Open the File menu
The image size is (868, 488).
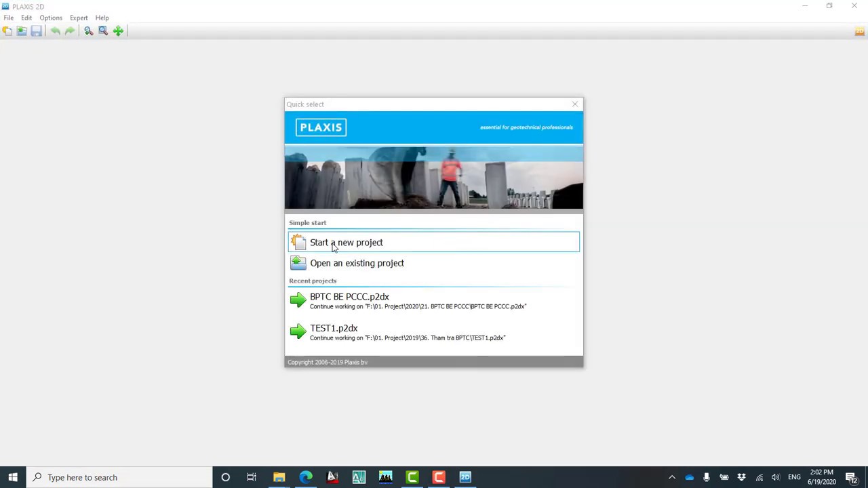[x=9, y=18]
